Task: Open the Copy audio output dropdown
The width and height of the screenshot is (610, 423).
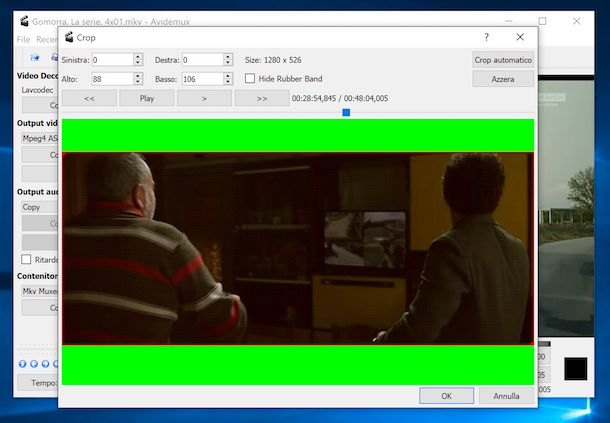Action: coord(40,207)
